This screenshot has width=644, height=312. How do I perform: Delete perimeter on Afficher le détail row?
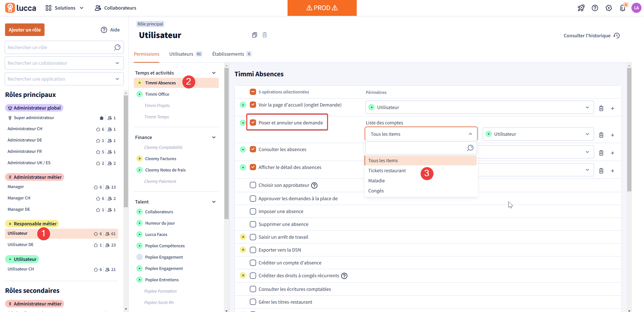coord(601,171)
